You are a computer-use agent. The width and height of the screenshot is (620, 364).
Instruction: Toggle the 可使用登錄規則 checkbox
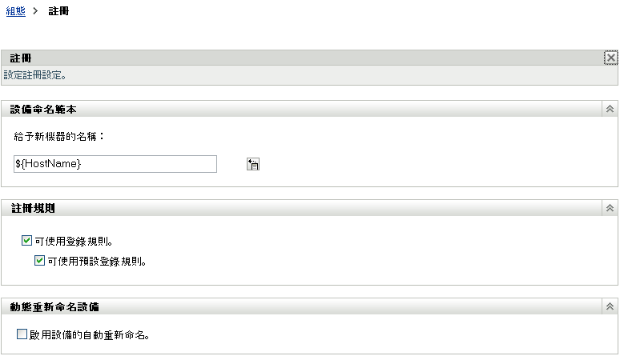pyautogui.click(x=26, y=241)
